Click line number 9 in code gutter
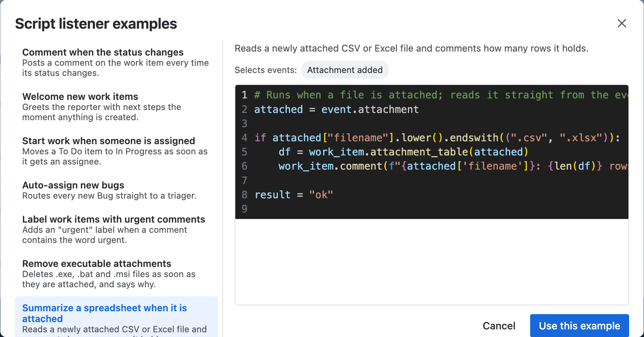 244,209
